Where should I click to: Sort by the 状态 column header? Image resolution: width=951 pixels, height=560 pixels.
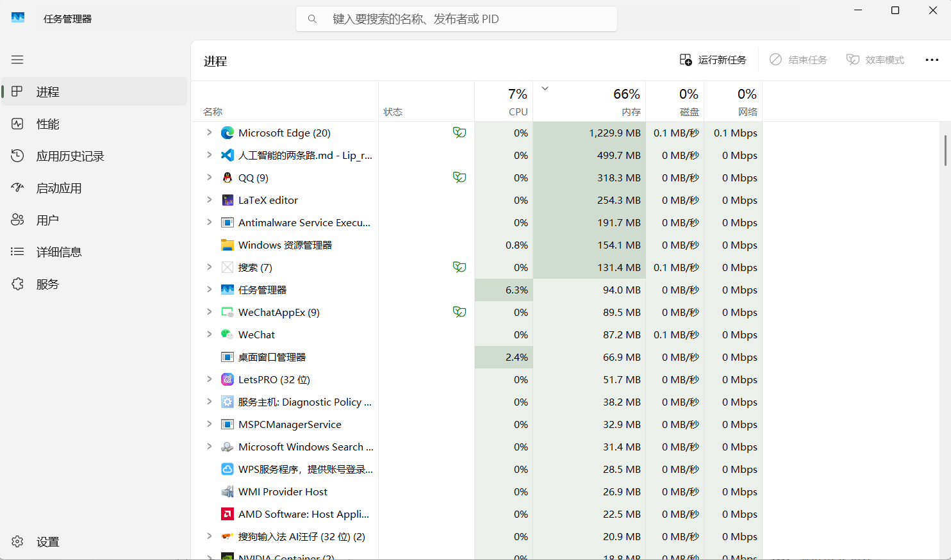point(426,101)
